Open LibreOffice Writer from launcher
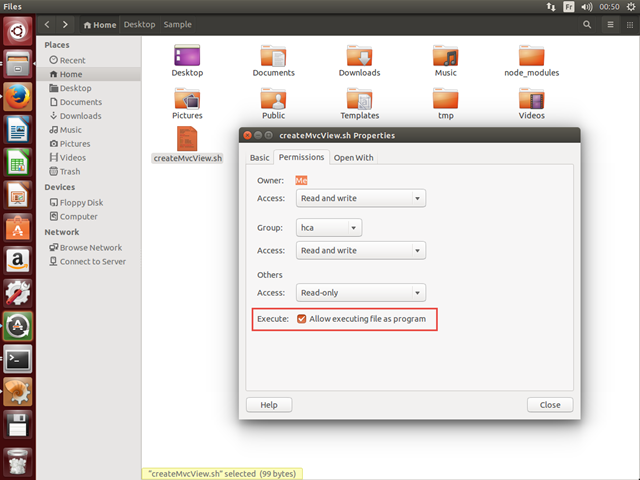 [18, 129]
